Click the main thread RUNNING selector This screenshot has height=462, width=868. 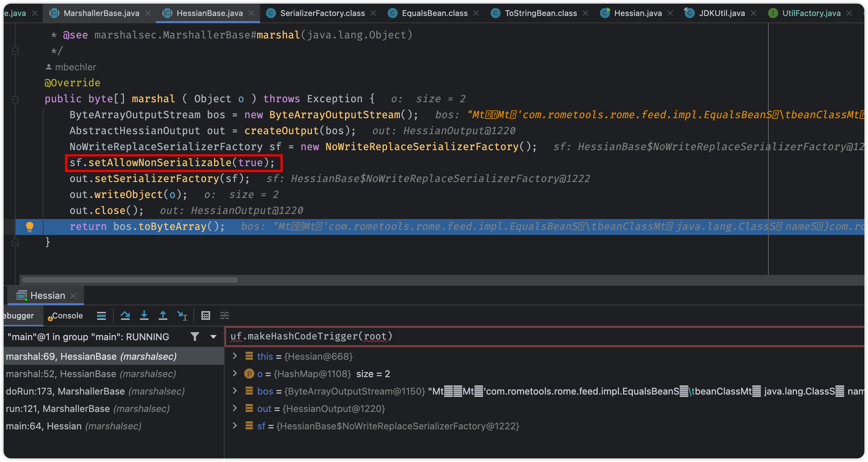coord(88,337)
